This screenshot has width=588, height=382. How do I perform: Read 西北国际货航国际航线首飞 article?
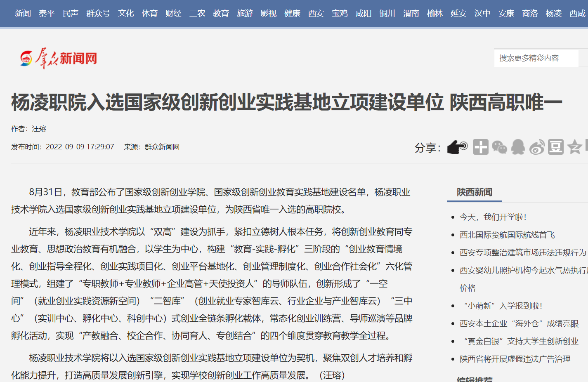pos(507,235)
